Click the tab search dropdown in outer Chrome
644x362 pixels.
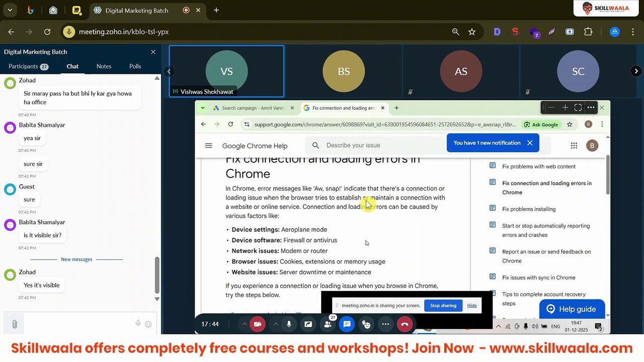pos(10,10)
